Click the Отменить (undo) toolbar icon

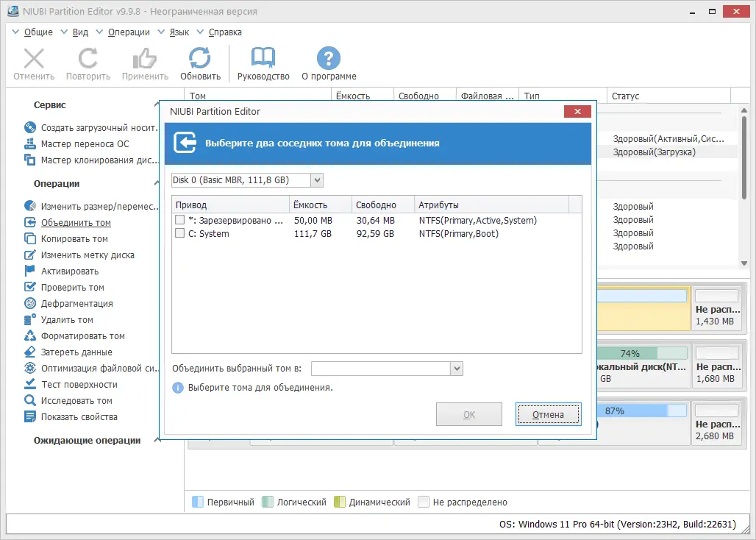[x=34, y=58]
